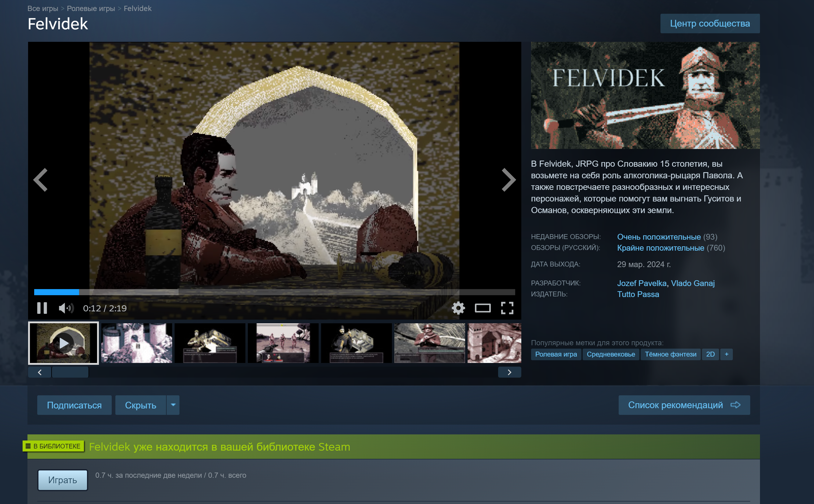Image resolution: width=814 pixels, height=504 pixels.
Task: Open the Центр сообщества community hub
Action: 710,23
